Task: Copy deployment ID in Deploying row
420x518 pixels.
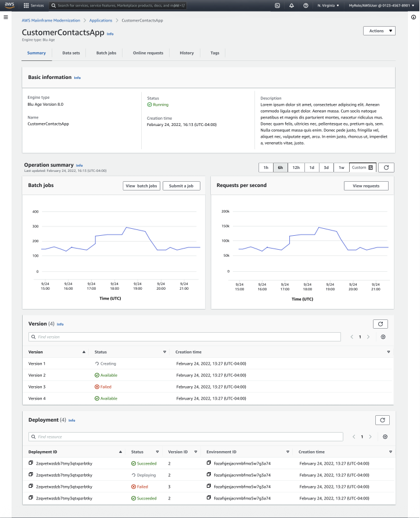Action: coord(31,474)
